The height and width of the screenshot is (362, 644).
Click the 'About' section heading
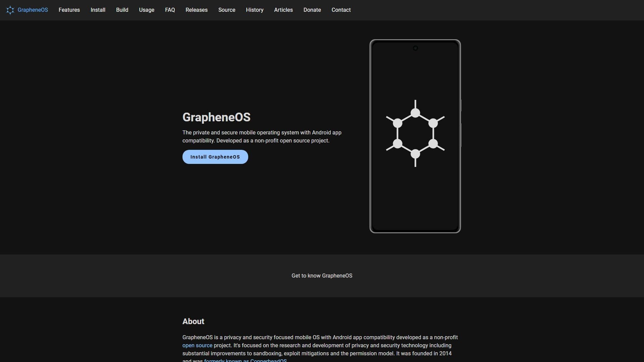(193, 321)
